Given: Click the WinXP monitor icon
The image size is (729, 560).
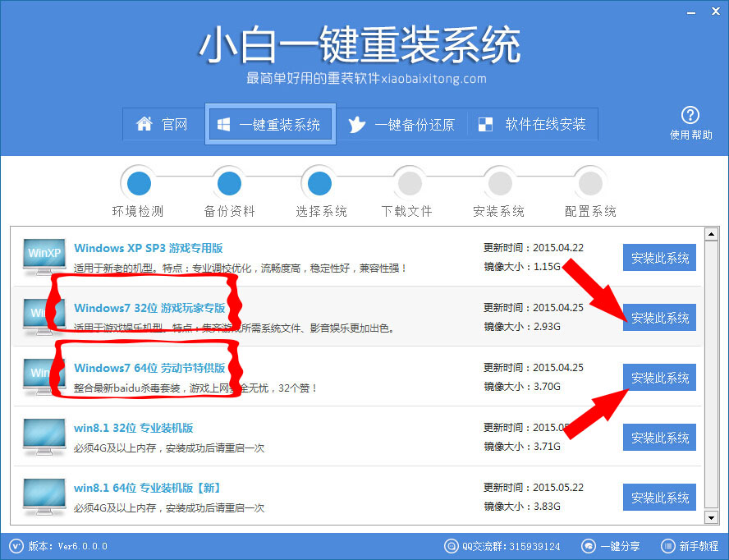Looking at the screenshot, I should tap(43, 255).
